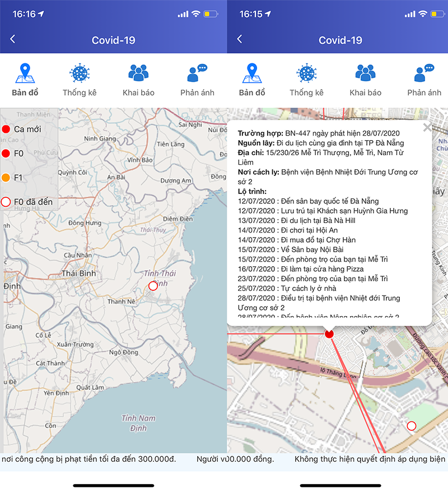Close the BN-447 case info popup

click(x=427, y=128)
